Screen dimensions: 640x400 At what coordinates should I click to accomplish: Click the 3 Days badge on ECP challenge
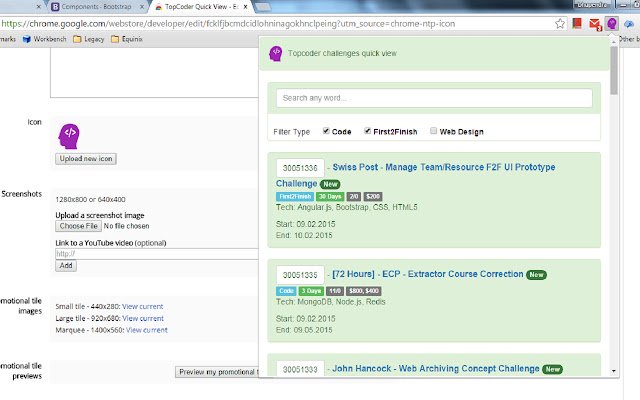311,291
